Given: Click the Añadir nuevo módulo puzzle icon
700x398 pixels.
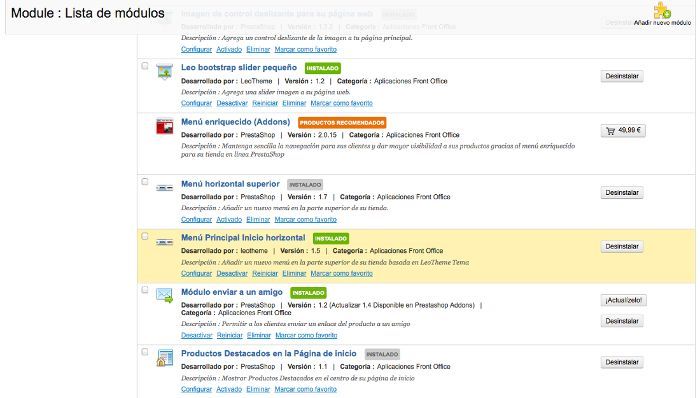Looking at the screenshot, I should tap(662, 10).
